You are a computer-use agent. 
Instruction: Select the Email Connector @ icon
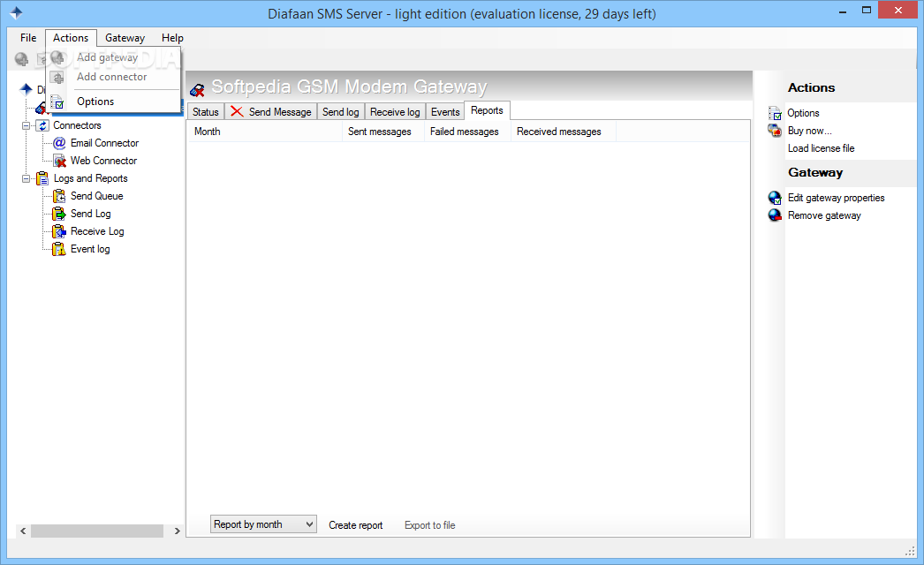[x=59, y=143]
